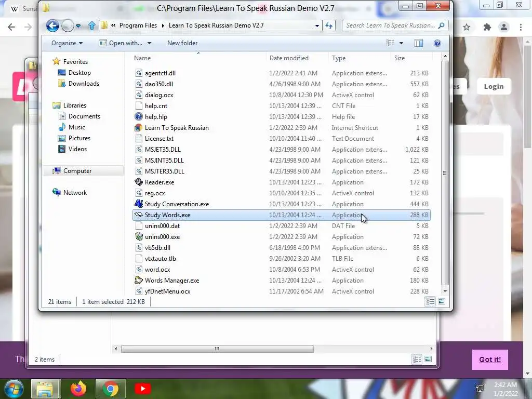Select the agentctl.dll file icon
The width and height of the screenshot is (532, 399).
tap(138, 73)
